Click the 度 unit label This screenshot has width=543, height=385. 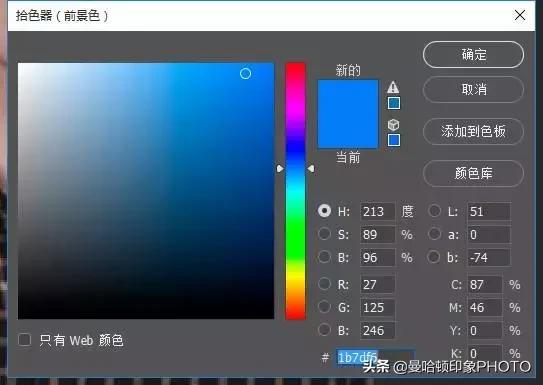(407, 211)
